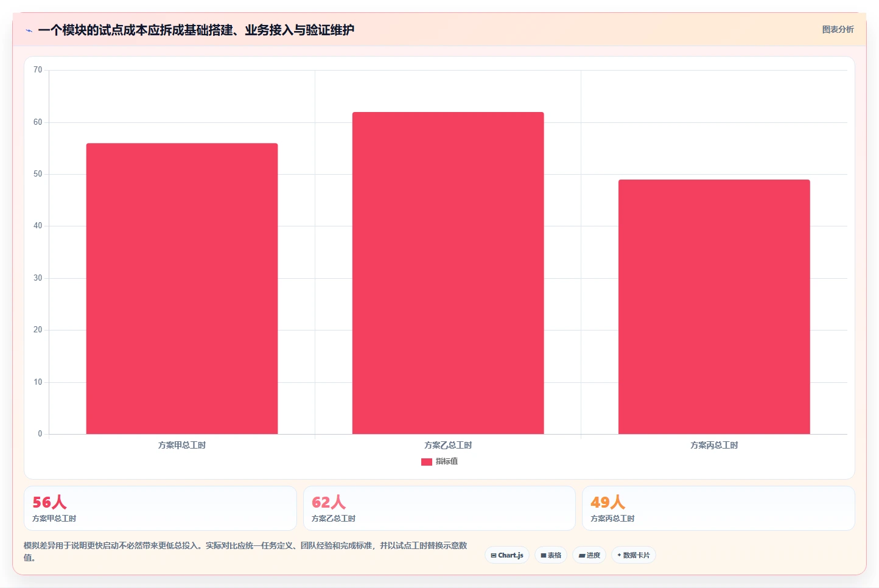Click the 方案丙总工时 bar in chart
879x588 pixels.
click(714, 307)
